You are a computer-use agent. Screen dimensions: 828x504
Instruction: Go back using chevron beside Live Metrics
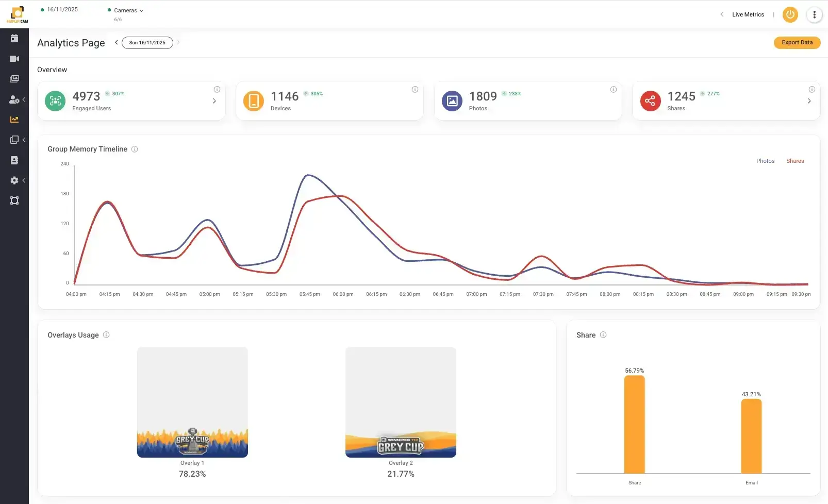722,14
